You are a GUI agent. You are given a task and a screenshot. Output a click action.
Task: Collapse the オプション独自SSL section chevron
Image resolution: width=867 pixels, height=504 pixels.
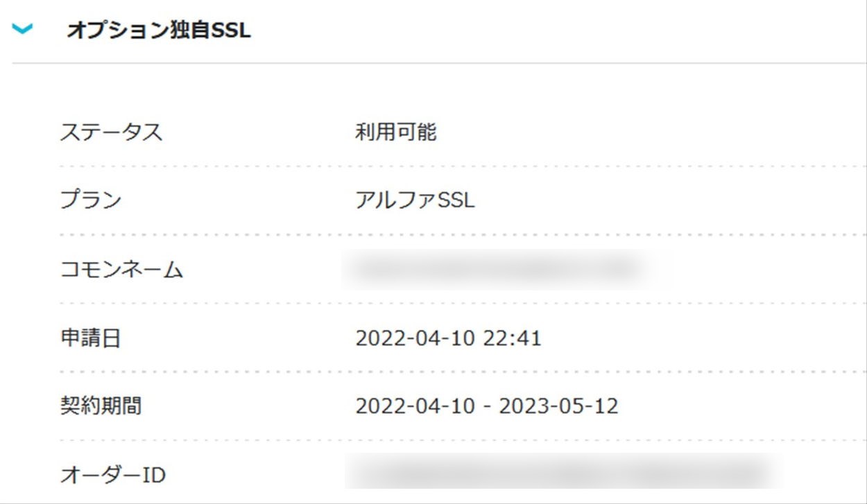[23, 30]
